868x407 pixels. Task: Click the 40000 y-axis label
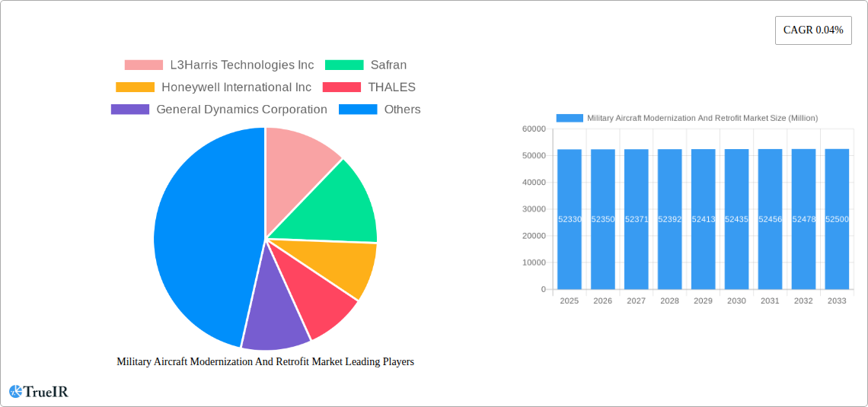(534, 183)
